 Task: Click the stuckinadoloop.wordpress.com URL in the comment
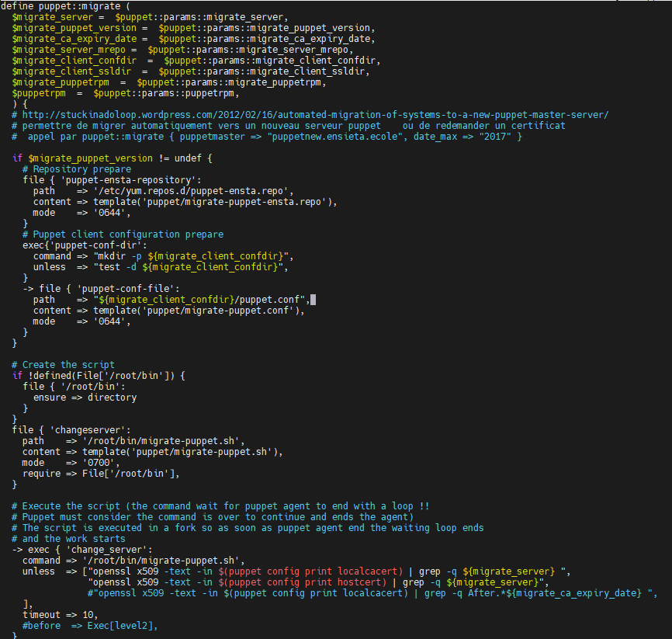(x=315, y=115)
